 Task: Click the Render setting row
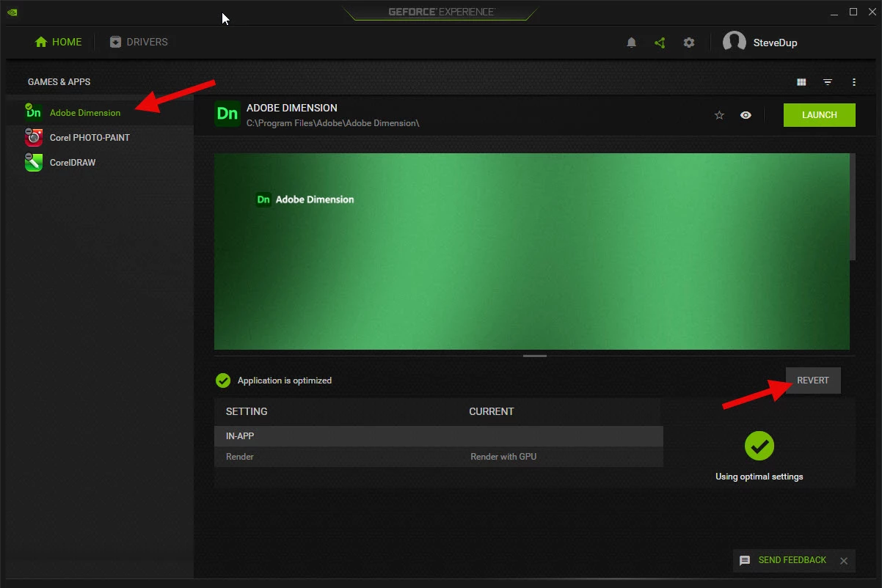pos(439,457)
